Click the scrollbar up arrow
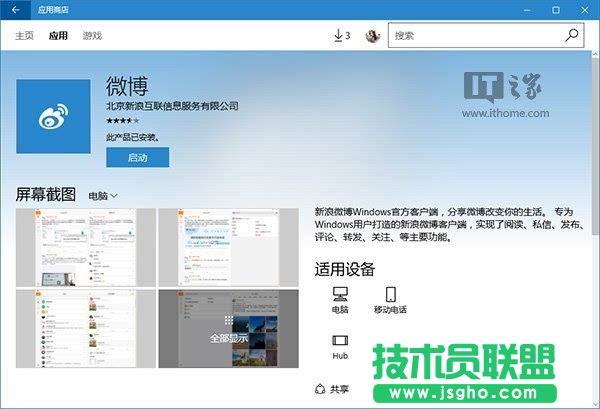 [x=595, y=54]
